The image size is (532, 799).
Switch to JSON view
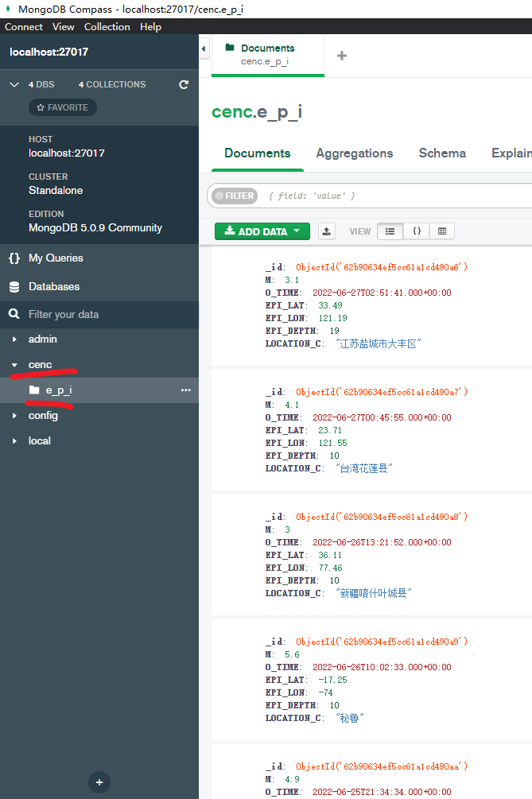pos(417,231)
